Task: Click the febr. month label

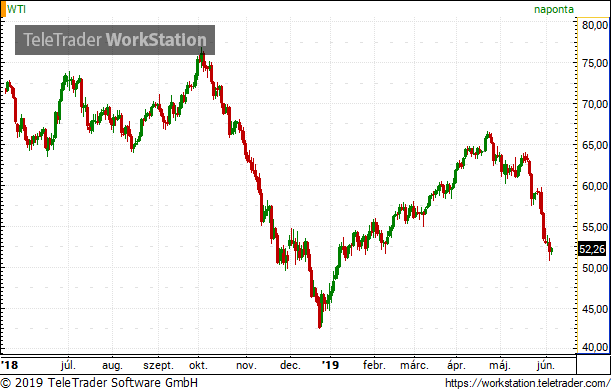Action: pyautogui.click(x=374, y=366)
